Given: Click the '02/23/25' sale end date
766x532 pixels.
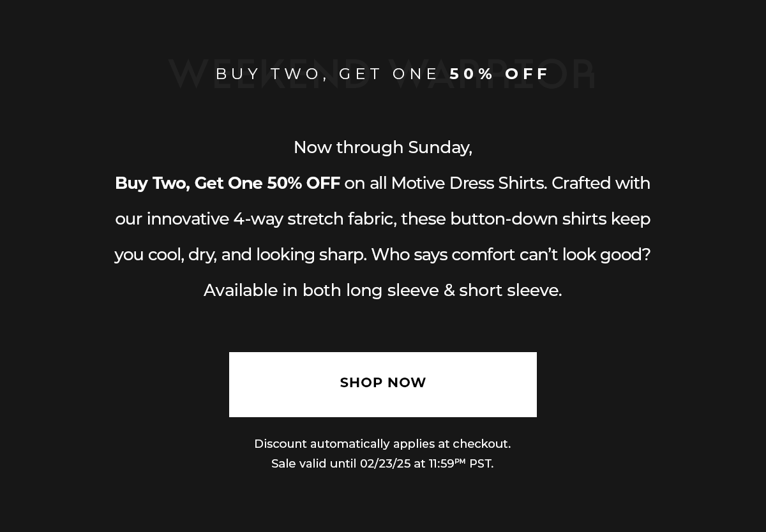Looking at the screenshot, I should (x=385, y=464).
